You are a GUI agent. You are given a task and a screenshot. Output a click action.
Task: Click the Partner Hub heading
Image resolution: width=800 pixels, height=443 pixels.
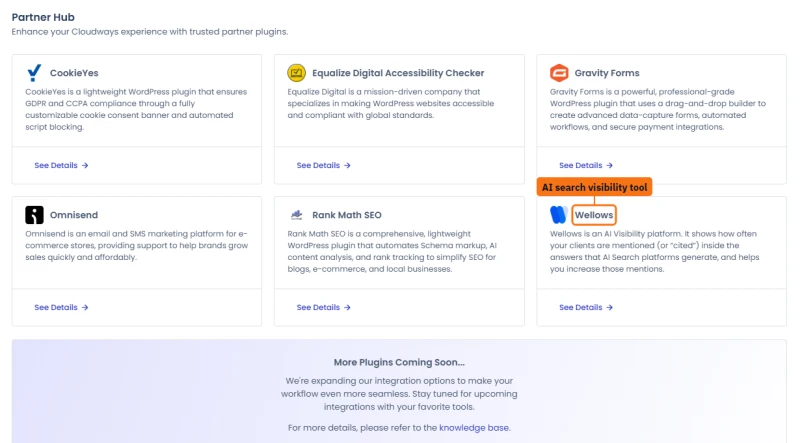pyautogui.click(x=43, y=17)
